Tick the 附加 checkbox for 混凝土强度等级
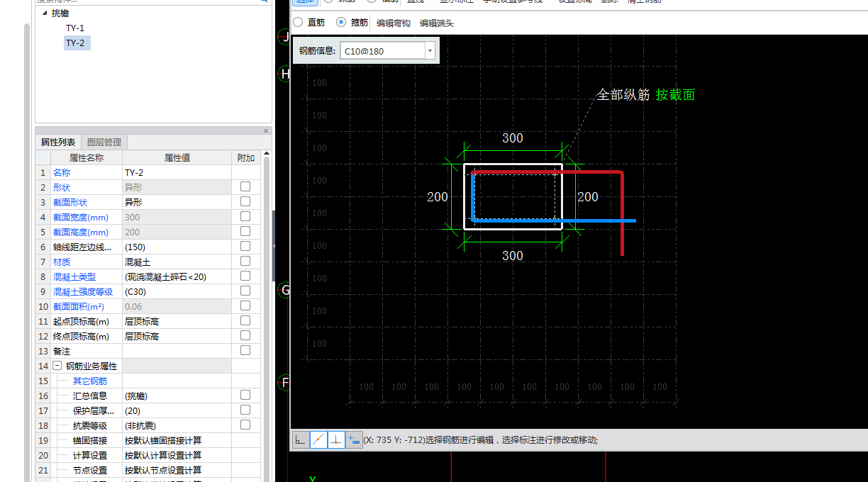This screenshot has width=868, height=482. 245,291
